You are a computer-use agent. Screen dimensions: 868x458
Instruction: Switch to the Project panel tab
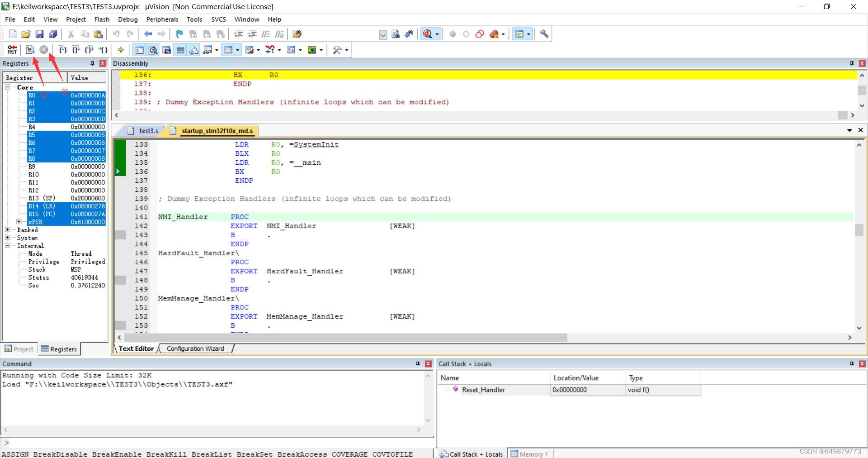click(19, 349)
